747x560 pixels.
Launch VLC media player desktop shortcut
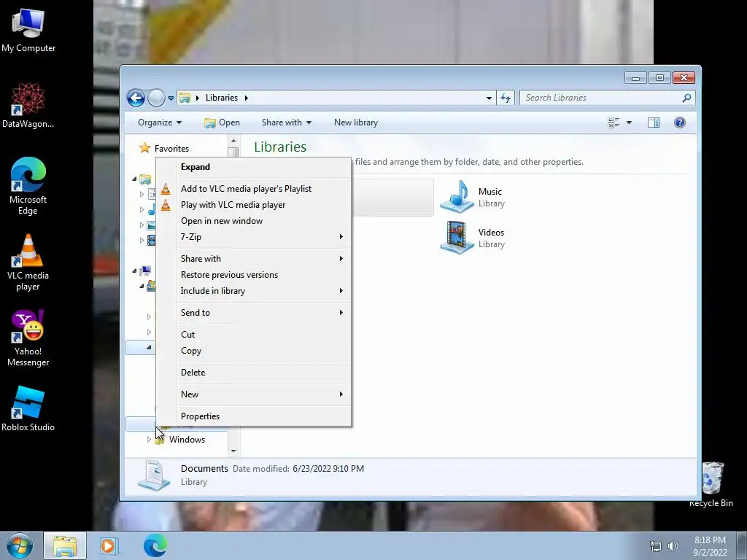point(28,262)
